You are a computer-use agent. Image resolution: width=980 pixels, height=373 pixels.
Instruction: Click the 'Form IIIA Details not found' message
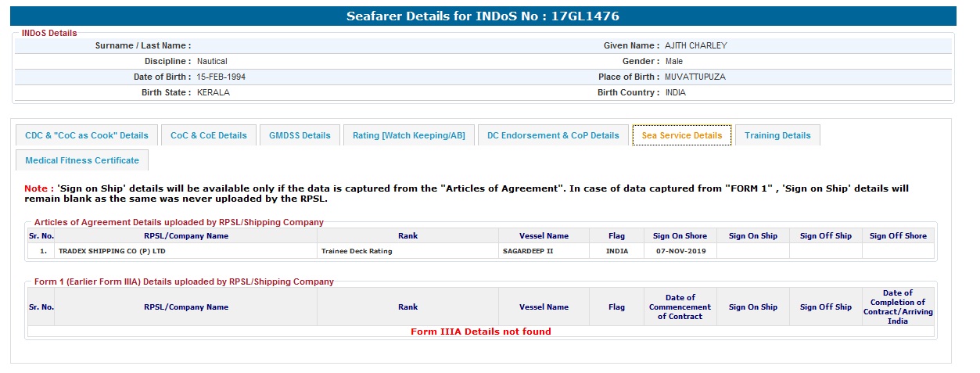481,332
